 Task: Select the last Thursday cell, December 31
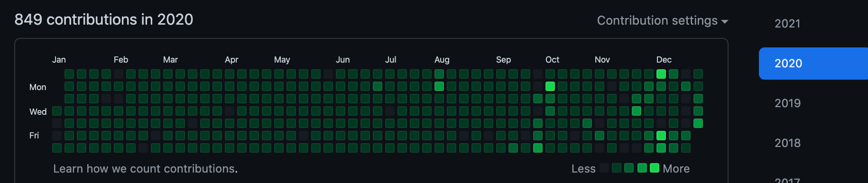(698, 123)
